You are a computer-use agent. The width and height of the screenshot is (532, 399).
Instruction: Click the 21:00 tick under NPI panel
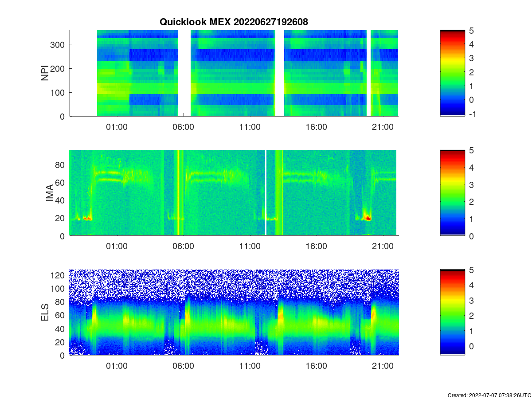[383, 126]
